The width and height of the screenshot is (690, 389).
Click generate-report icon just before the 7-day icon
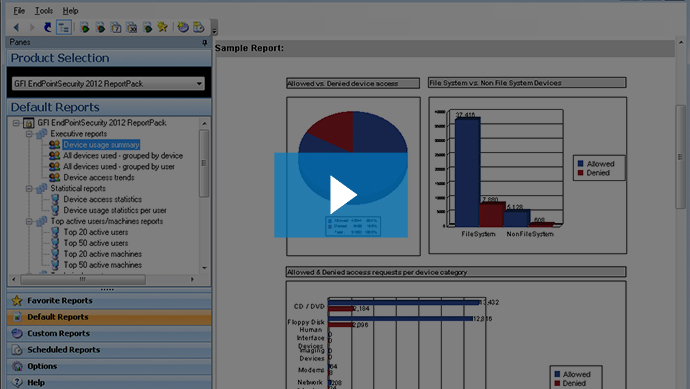click(100, 28)
